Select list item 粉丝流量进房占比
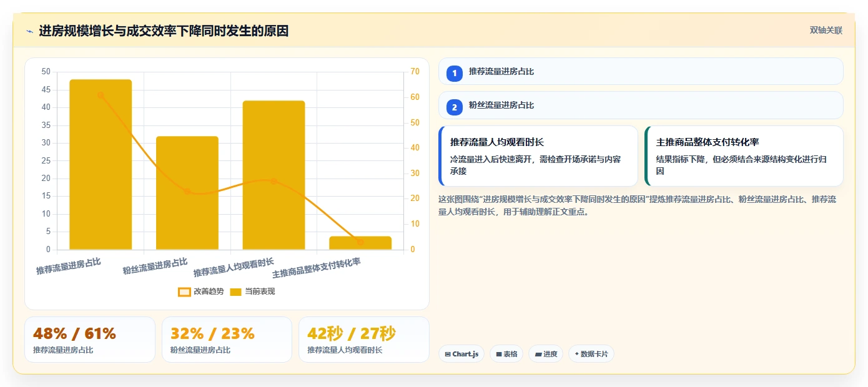The image size is (868, 387). click(641, 105)
